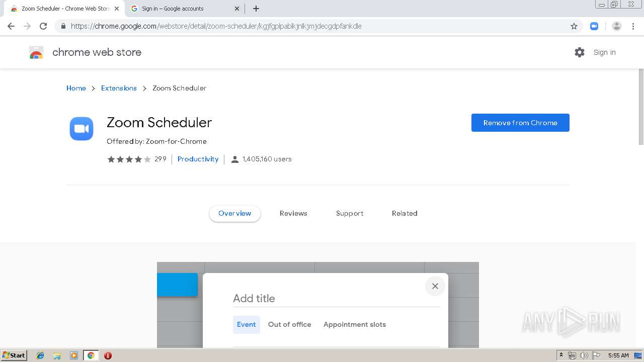Reload the current page
This screenshot has height=362, width=644.
click(x=43, y=26)
